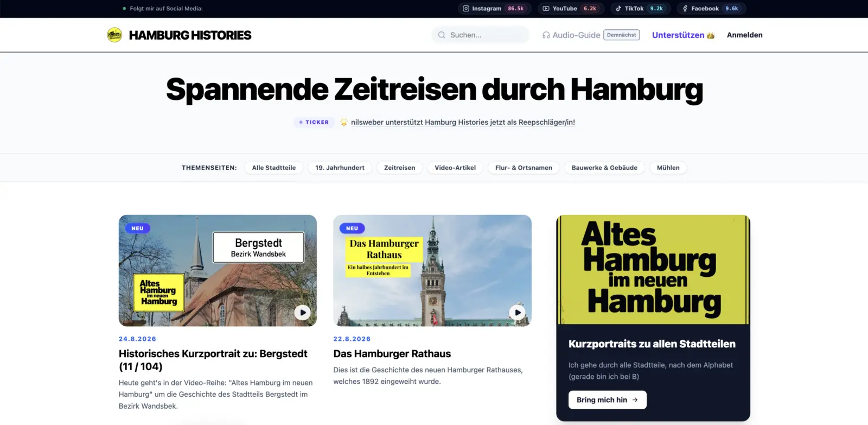Click the date 22.8.2026
This screenshot has height=425, width=868.
352,339
